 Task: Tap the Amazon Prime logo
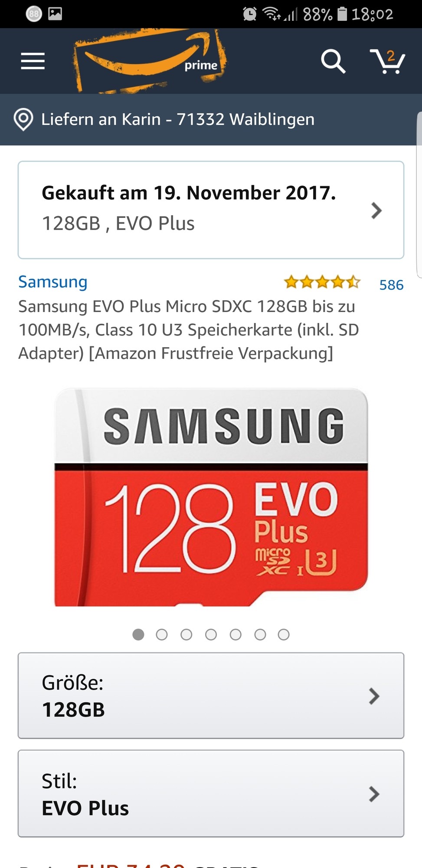[150, 60]
